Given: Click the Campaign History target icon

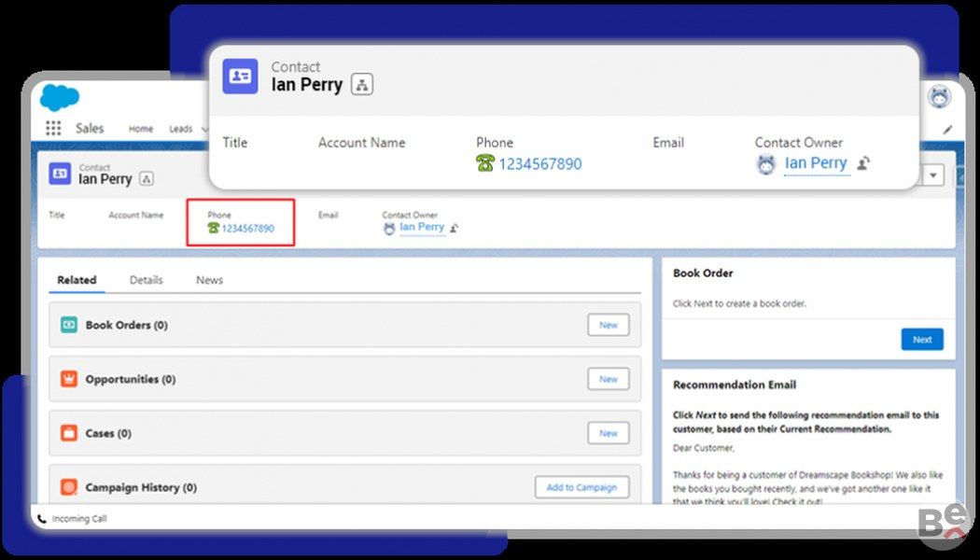Looking at the screenshot, I should coord(69,487).
